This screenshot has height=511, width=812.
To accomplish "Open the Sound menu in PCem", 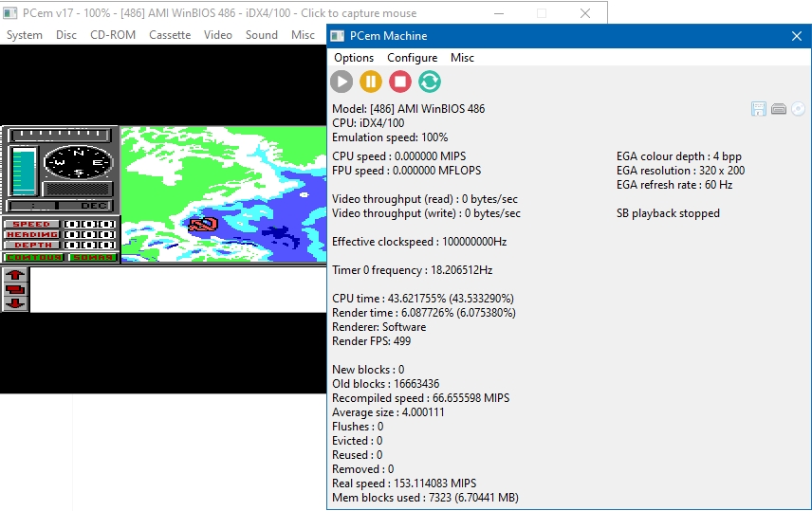I will pos(262,35).
